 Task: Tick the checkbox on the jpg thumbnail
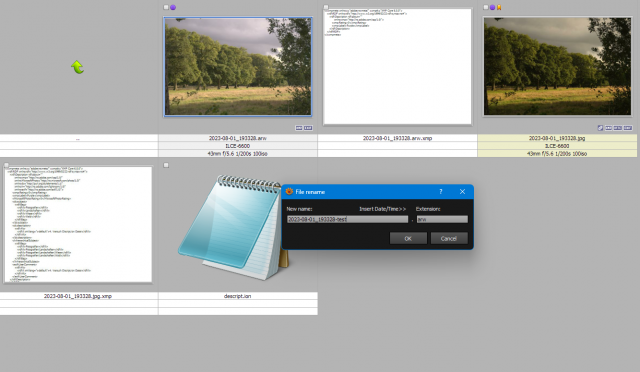(x=485, y=7)
